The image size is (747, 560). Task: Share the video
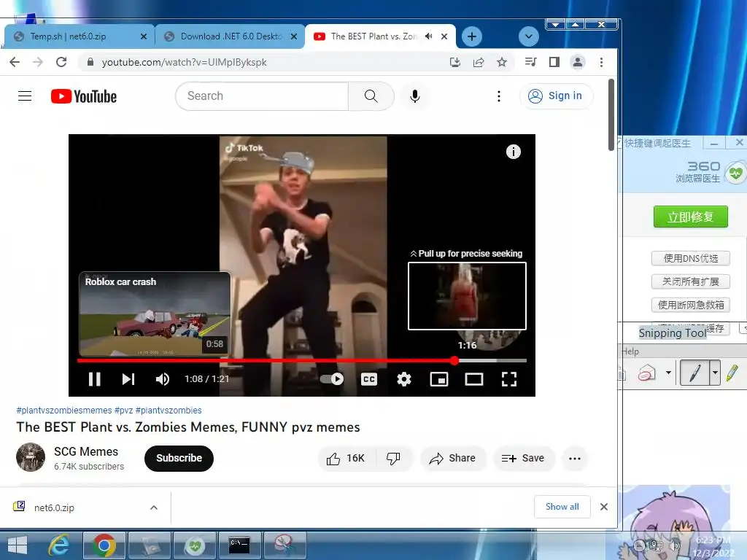[452, 458]
